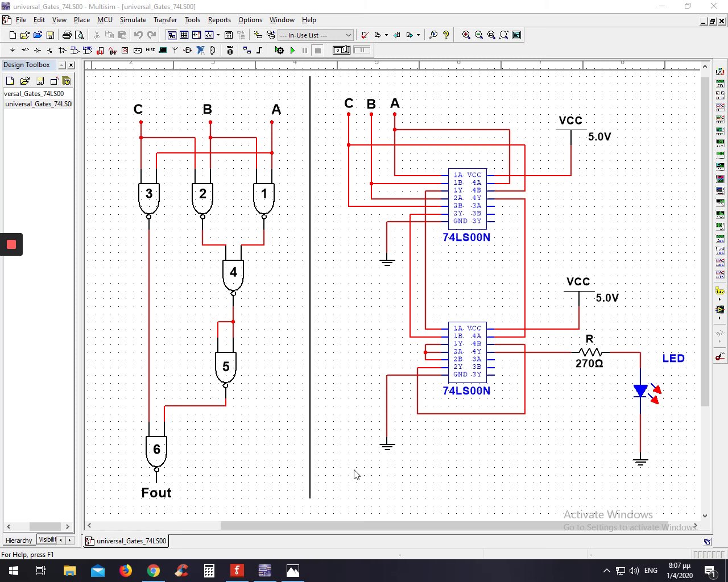The width and height of the screenshot is (728, 582).
Task: Close the Design Toolbox panel
Action: [x=71, y=65]
